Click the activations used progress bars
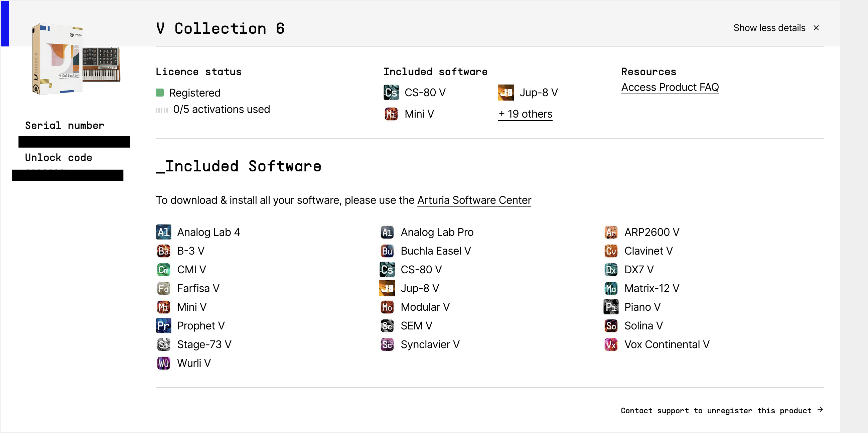The height and width of the screenshot is (433, 868). pyautogui.click(x=162, y=110)
